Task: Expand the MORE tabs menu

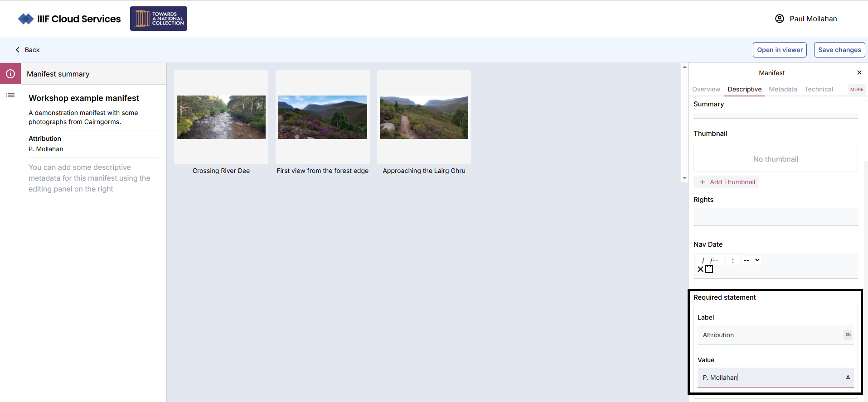Action: point(856,90)
